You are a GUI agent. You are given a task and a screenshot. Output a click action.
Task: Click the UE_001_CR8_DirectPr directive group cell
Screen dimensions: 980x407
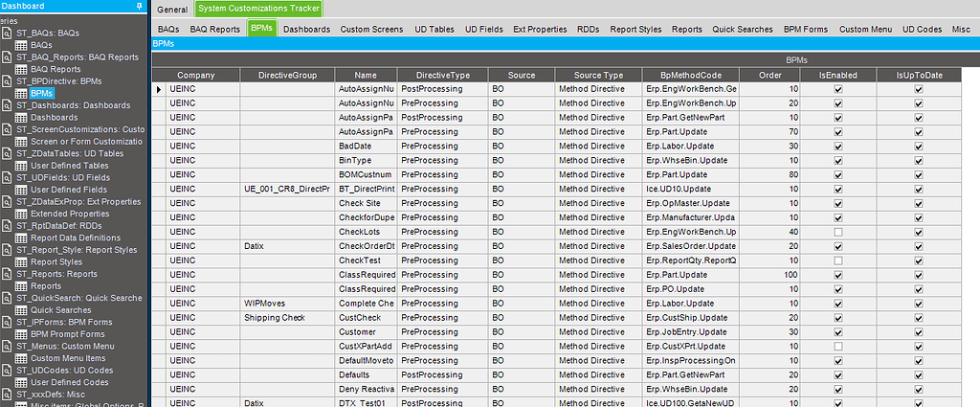tap(287, 190)
